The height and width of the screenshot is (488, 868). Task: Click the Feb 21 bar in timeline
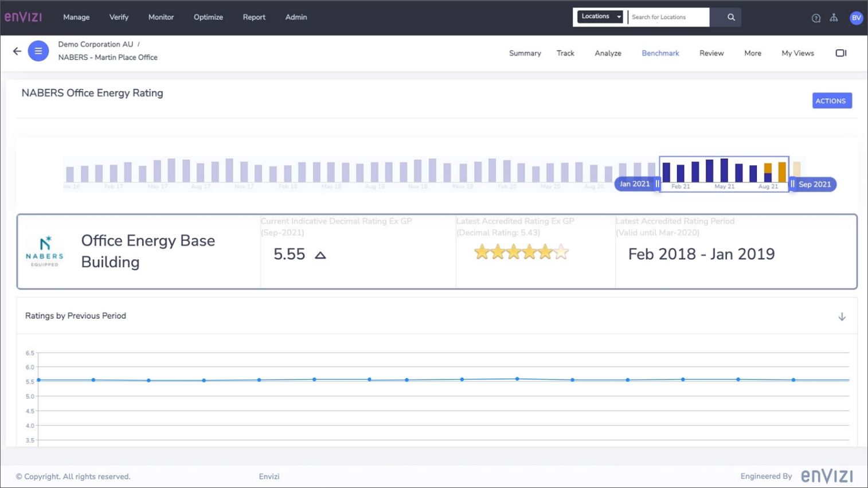(x=681, y=173)
